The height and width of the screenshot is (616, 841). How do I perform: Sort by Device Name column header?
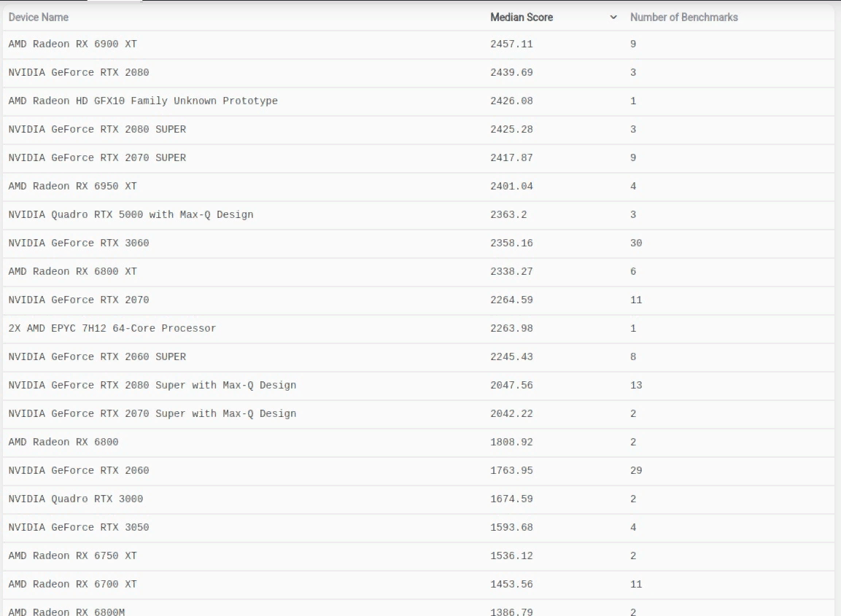coord(39,17)
